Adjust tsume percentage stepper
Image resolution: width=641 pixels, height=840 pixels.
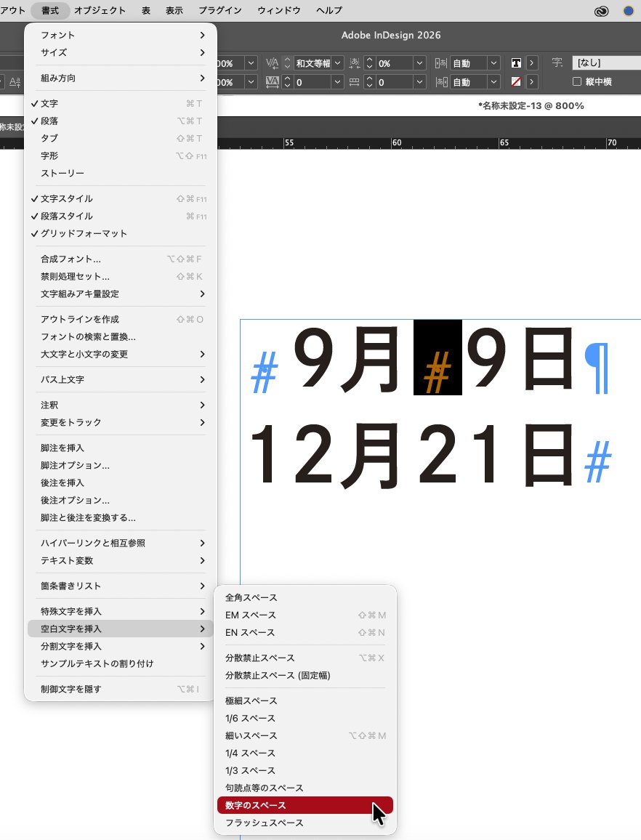(x=369, y=63)
